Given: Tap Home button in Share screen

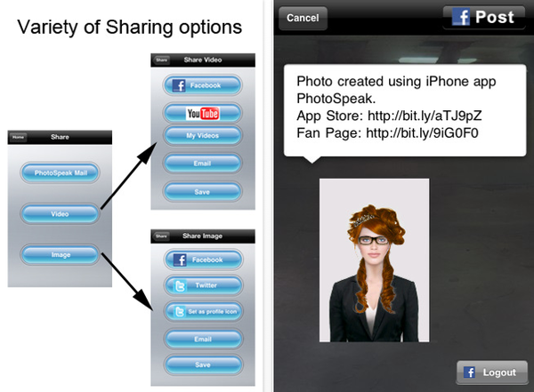Looking at the screenshot, I should point(18,137).
